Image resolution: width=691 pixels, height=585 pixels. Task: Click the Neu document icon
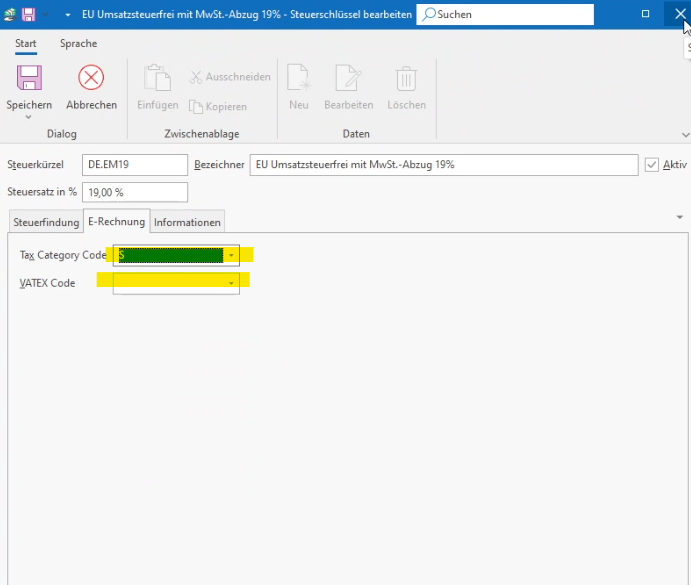298,79
